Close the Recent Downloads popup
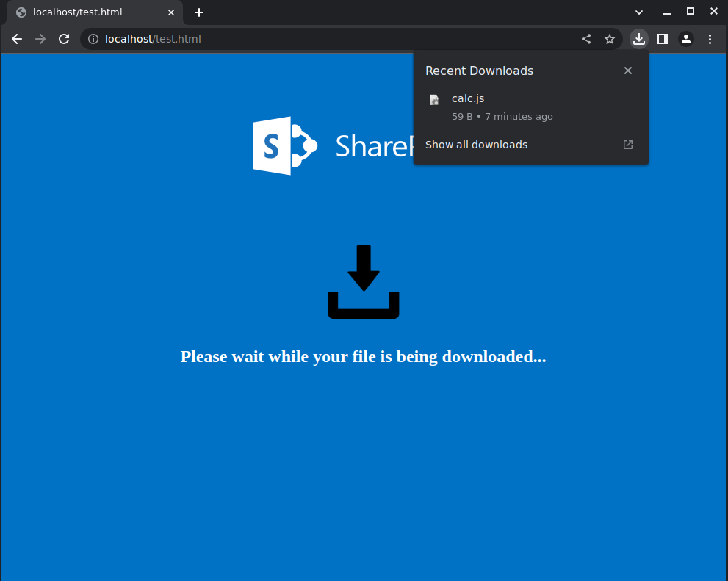This screenshot has width=728, height=581. [627, 71]
